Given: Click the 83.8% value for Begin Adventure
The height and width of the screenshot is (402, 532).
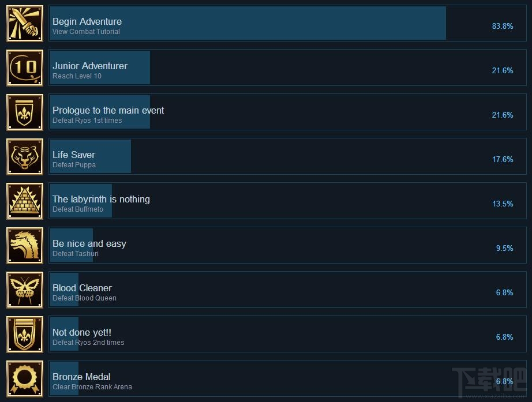Looking at the screenshot, I should (503, 26).
